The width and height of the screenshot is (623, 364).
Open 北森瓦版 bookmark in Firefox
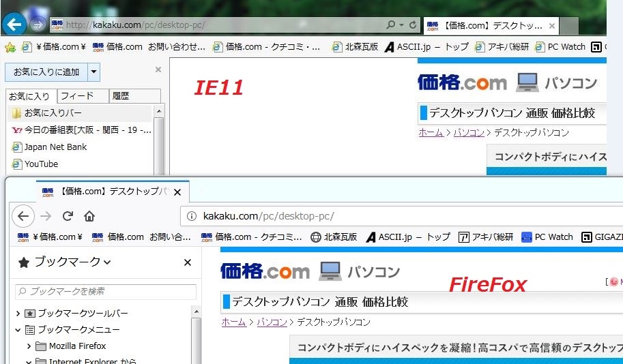coord(334,237)
